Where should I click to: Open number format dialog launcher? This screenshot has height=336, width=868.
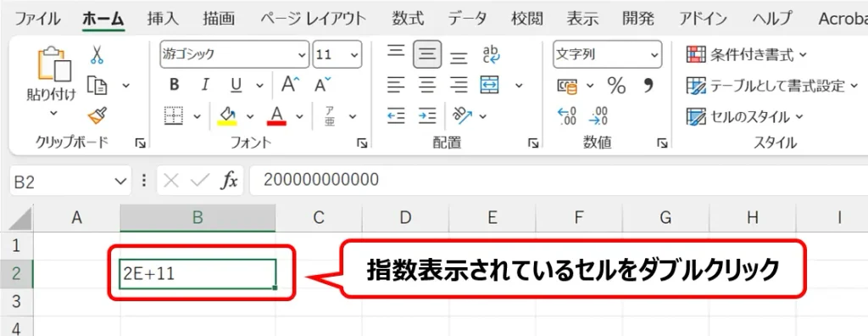coord(662,143)
